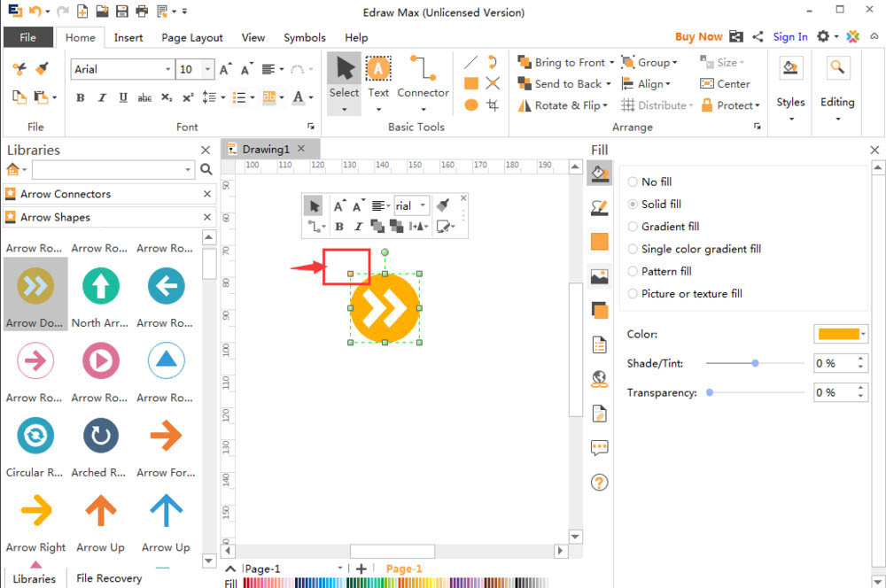The width and height of the screenshot is (886, 588).
Task: Apply strikethrough text formatting
Action: 144,97
